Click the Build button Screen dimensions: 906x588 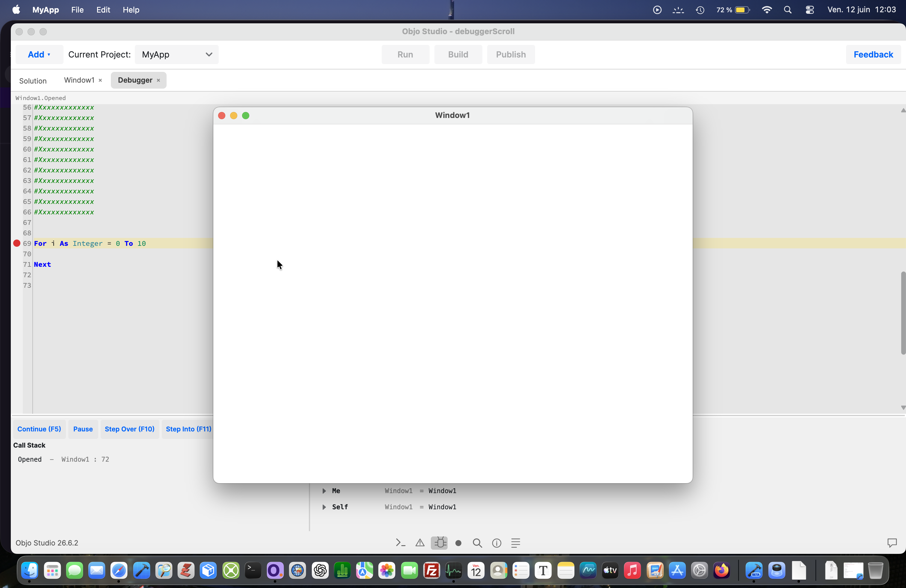pos(458,54)
